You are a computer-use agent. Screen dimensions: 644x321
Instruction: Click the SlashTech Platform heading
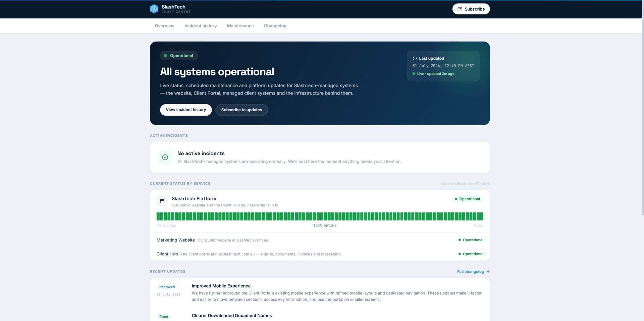[194, 199]
